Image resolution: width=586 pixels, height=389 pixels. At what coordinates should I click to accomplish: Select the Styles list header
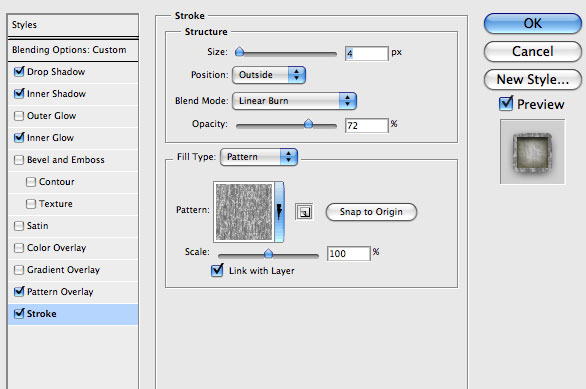click(73, 25)
